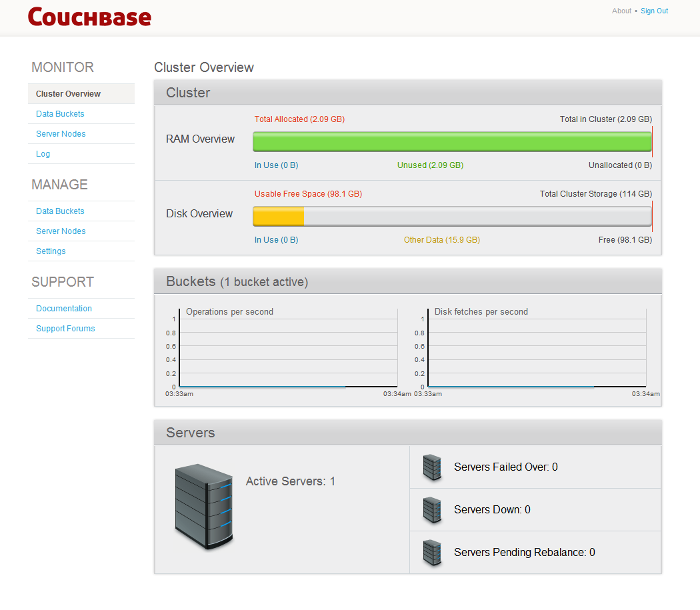Click the Disk fetches per second graph
Image resolution: width=700 pixels, height=610 pixels.
(x=537, y=348)
